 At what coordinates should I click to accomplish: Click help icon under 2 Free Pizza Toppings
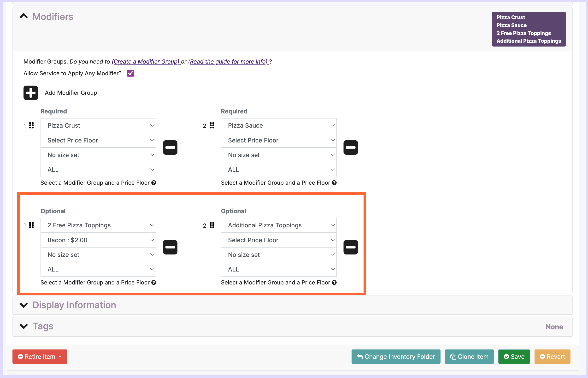(154, 282)
